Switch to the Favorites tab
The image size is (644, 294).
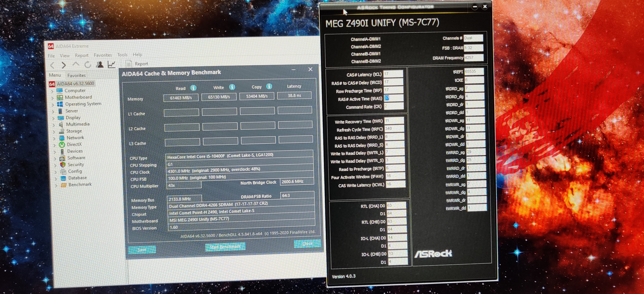76,75
